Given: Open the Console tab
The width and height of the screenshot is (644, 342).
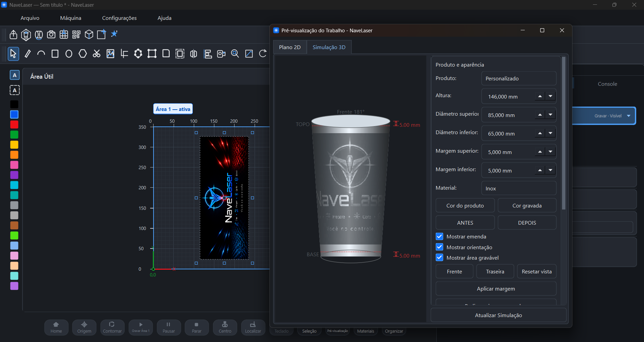Looking at the screenshot, I should click(607, 84).
